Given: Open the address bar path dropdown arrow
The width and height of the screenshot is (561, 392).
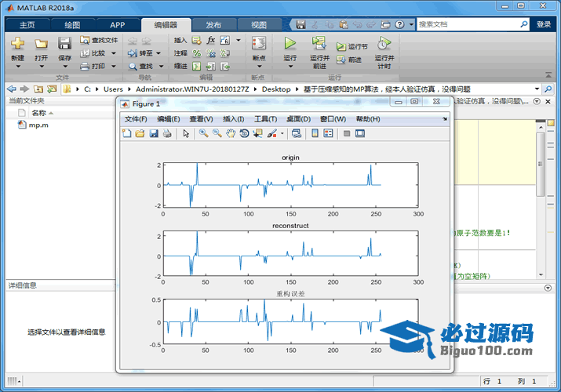Looking at the screenshot, I should 537,89.
